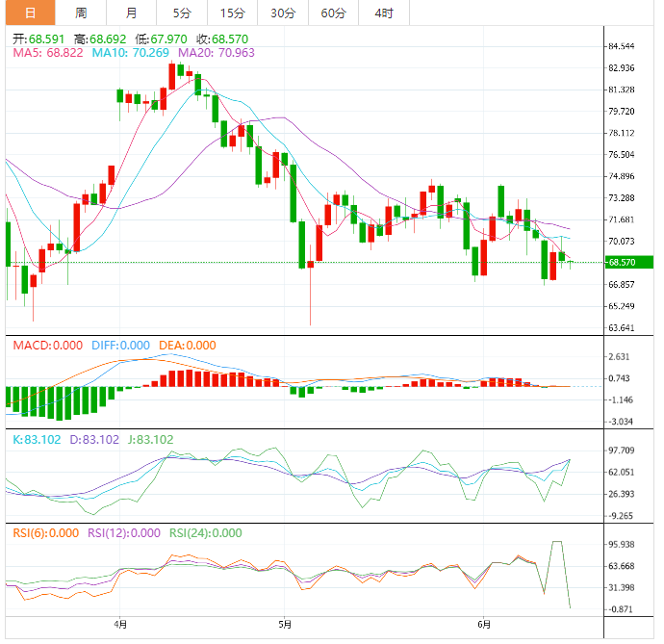Click the 4月 date marker on axis

point(119,625)
